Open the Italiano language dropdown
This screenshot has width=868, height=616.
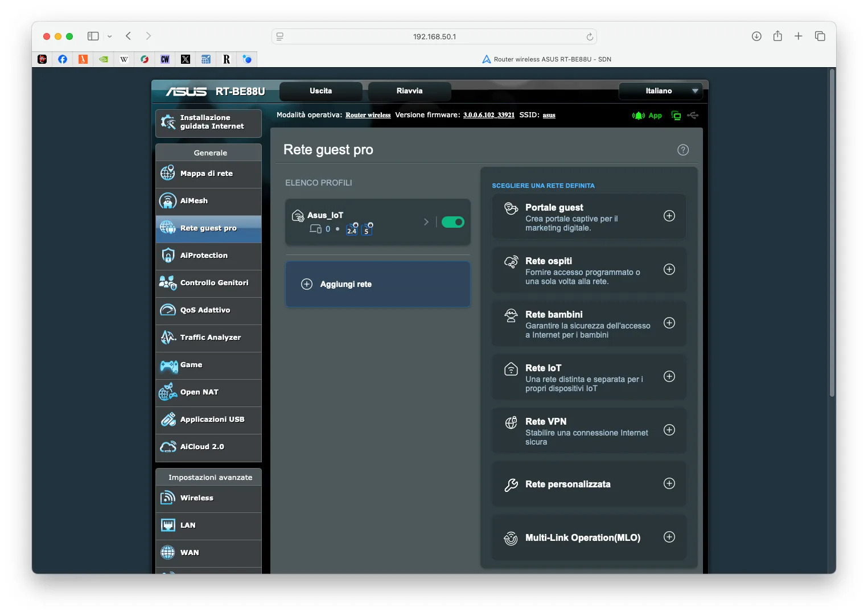pyautogui.click(x=661, y=91)
